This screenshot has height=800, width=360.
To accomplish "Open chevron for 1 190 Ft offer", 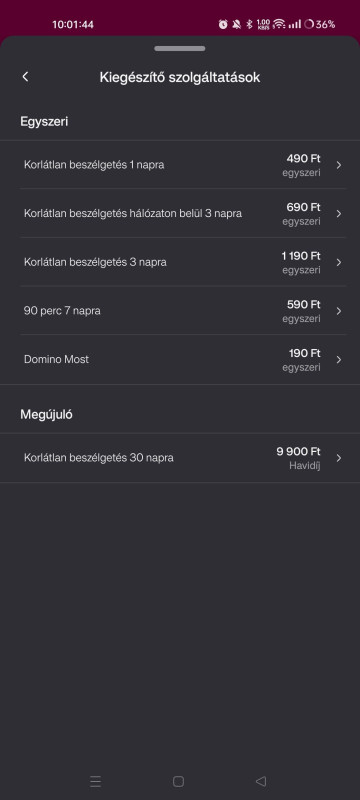I will 339,262.
